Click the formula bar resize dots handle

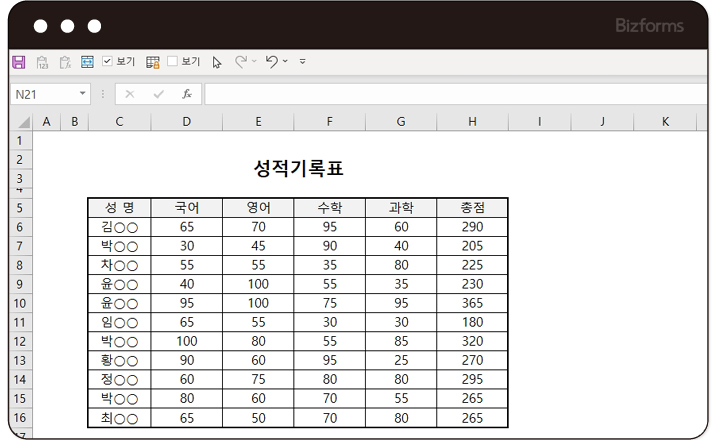click(x=103, y=94)
